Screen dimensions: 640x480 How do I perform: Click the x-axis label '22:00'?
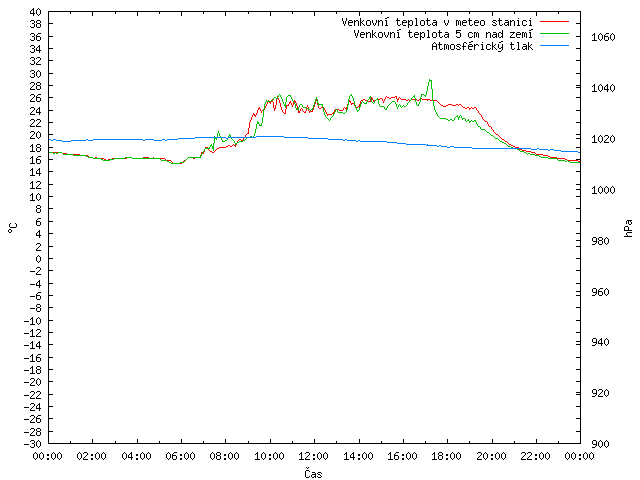536,456
